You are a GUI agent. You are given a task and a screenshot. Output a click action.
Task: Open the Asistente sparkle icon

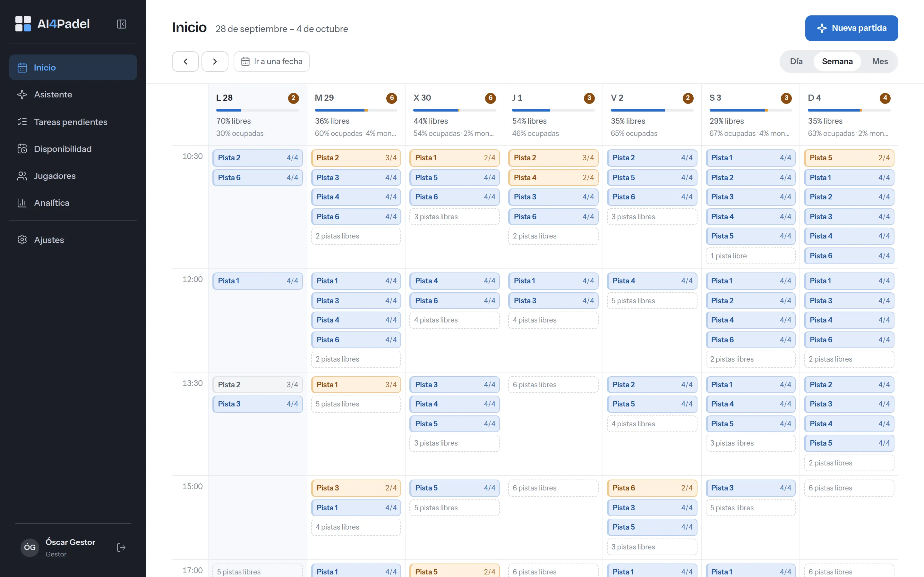click(x=22, y=95)
